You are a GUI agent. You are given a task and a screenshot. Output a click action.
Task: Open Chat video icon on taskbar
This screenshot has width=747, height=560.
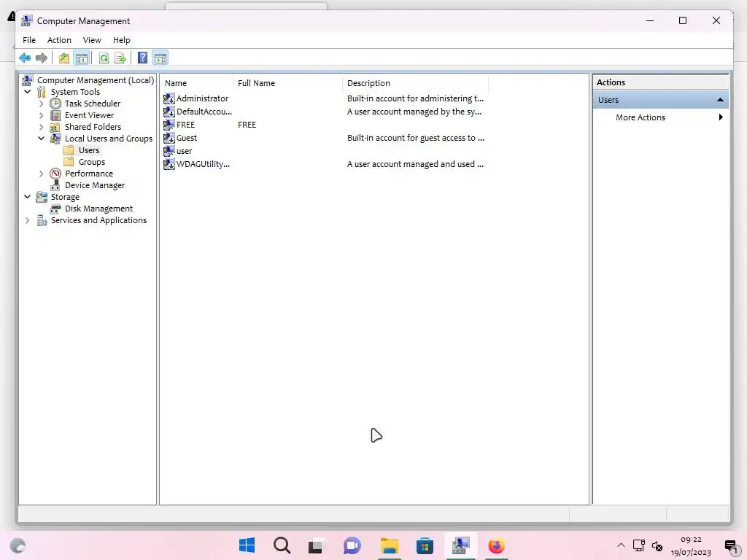(352, 545)
